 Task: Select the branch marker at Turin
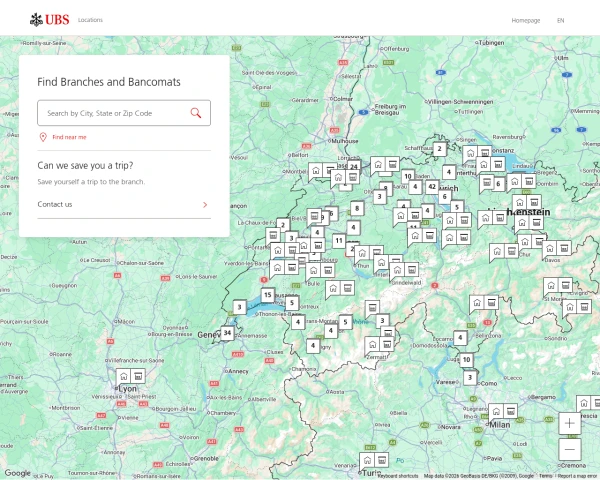point(374,460)
